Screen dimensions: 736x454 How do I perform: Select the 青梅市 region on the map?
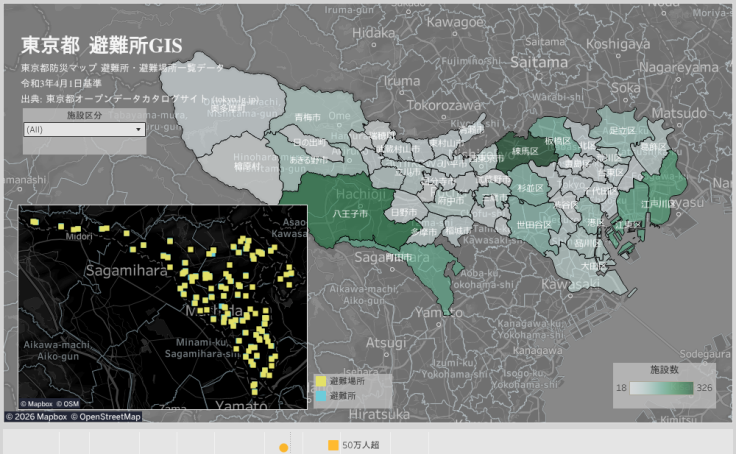coord(307,117)
